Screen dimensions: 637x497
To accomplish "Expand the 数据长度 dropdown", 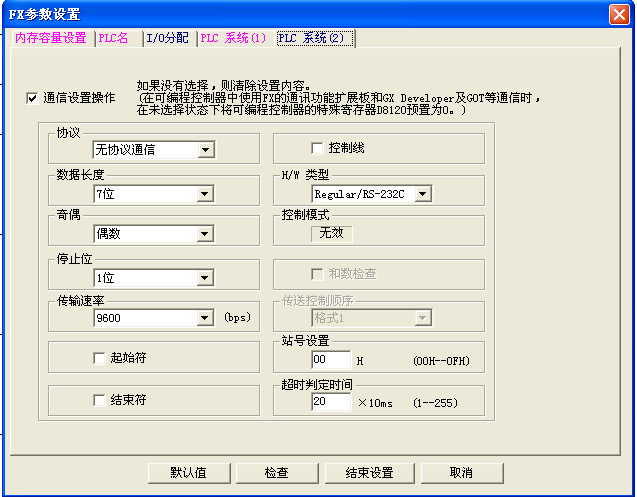I will (x=205, y=193).
